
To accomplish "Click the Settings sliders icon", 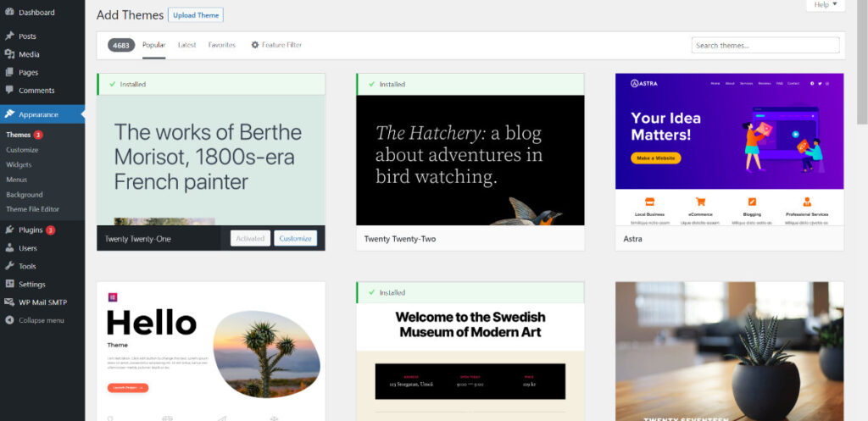I will (9, 285).
